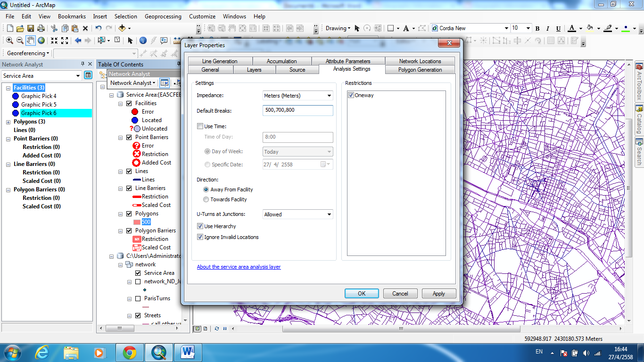The height and width of the screenshot is (362, 644).
Task: Click the Fixed Zoom In arrows icon
Action: tap(54, 41)
